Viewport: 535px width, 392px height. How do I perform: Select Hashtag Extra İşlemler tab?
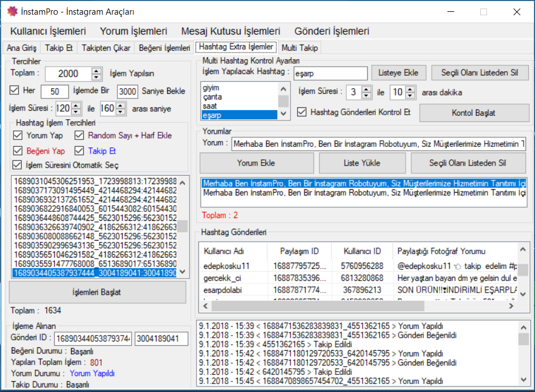coord(236,47)
